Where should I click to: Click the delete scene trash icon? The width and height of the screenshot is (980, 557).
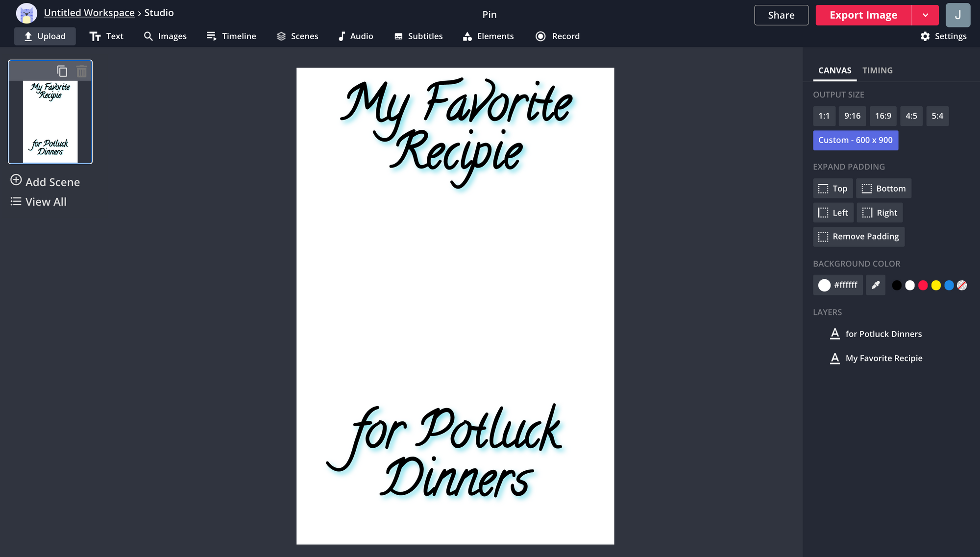click(82, 72)
